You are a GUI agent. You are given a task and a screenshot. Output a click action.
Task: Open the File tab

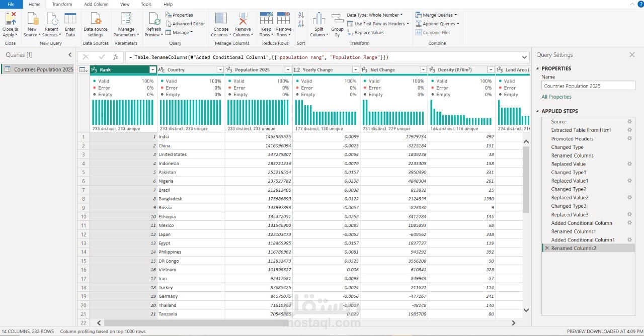pos(11,5)
